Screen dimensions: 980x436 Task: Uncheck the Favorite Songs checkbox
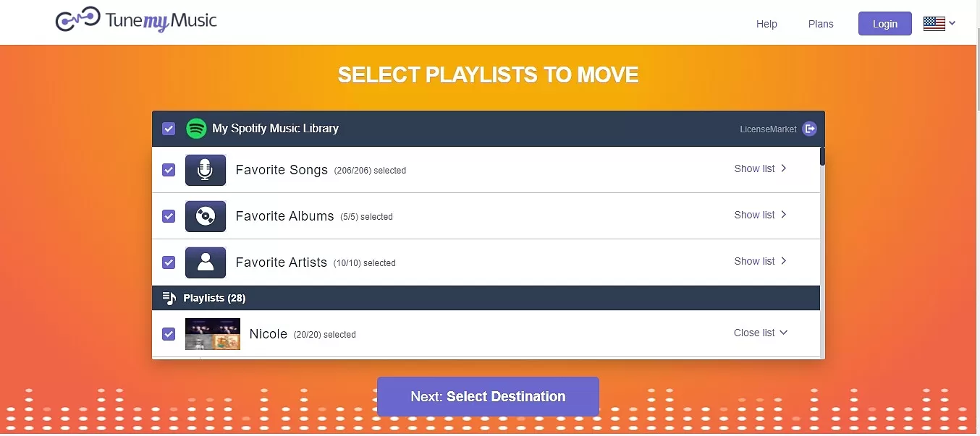coord(169,170)
